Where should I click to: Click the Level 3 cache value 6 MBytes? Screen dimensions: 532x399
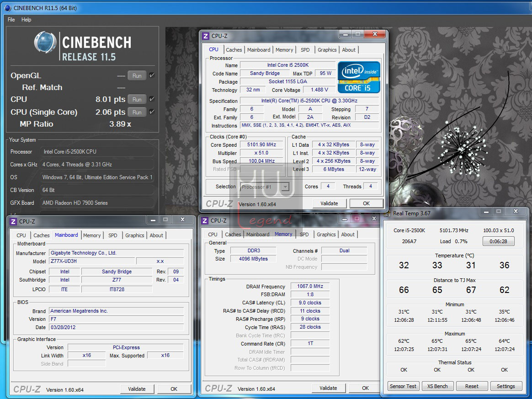tap(334, 169)
